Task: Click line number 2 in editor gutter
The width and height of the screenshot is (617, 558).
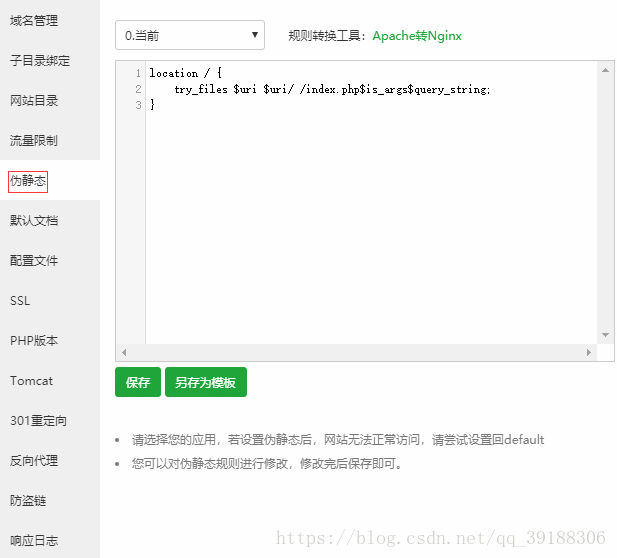Action: (138, 89)
